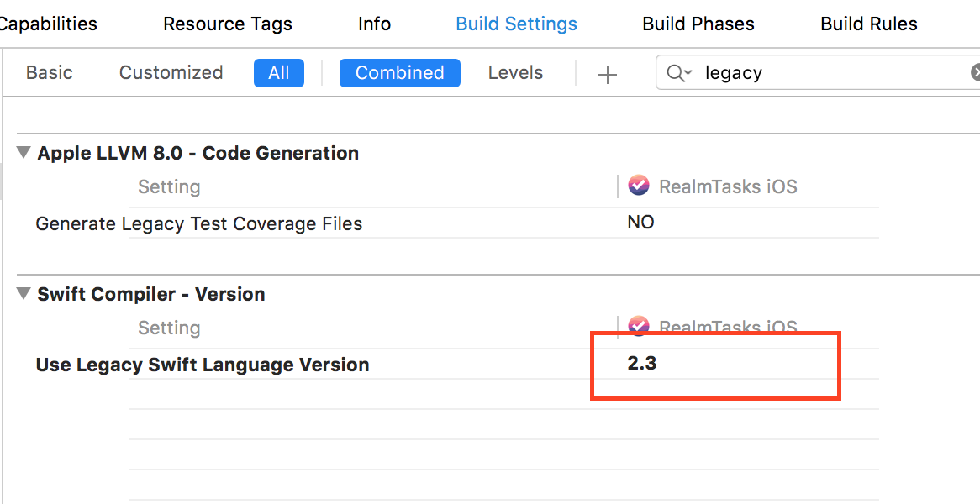Click the RealmTasks iOS app icon

click(639, 186)
